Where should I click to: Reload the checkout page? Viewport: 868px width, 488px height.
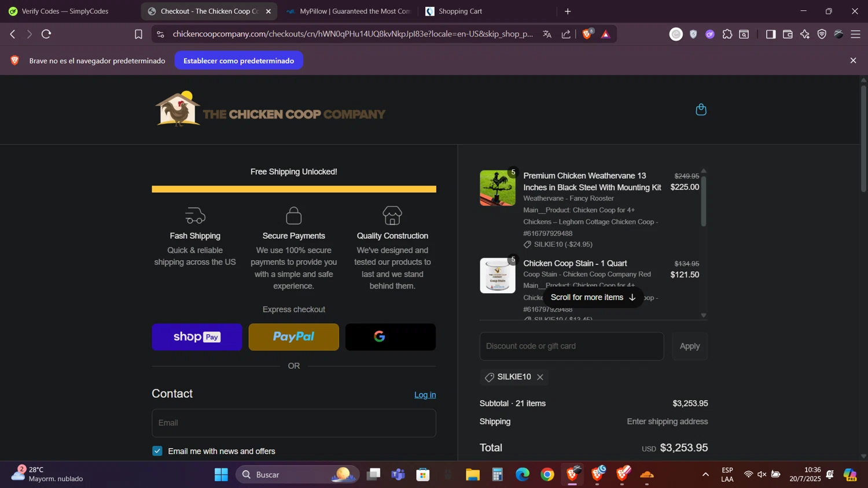46,34
